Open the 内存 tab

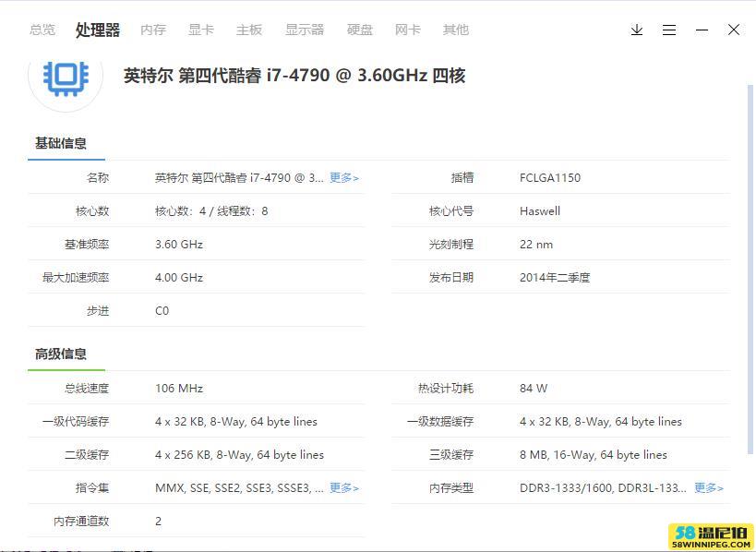pos(153,30)
